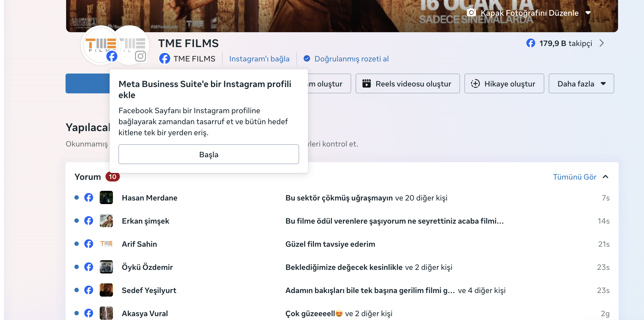Click Facebook icon beside TME FILMS label

coord(165,59)
